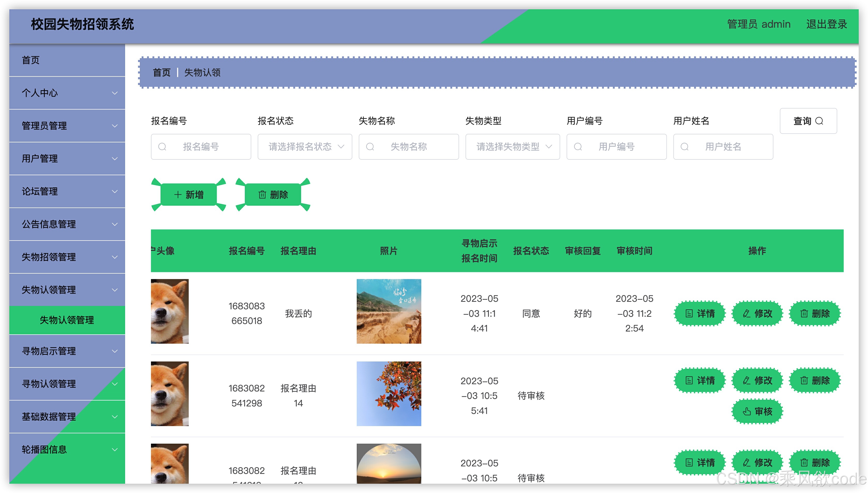Click the trash icon on second row's 删除 button
The height and width of the screenshot is (493, 868).
(x=804, y=380)
